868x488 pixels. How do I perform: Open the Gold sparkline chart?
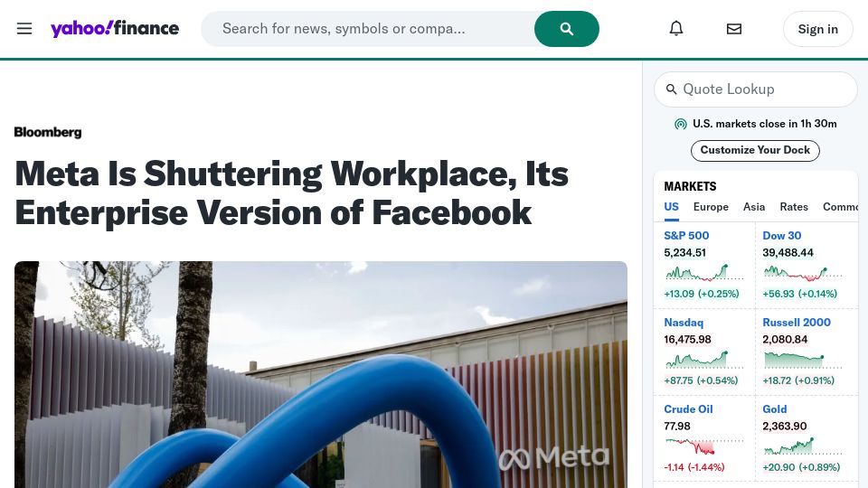tap(802, 446)
